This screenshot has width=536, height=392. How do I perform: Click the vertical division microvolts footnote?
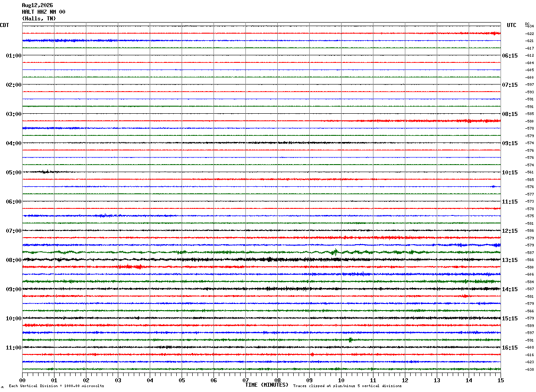[56, 386]
